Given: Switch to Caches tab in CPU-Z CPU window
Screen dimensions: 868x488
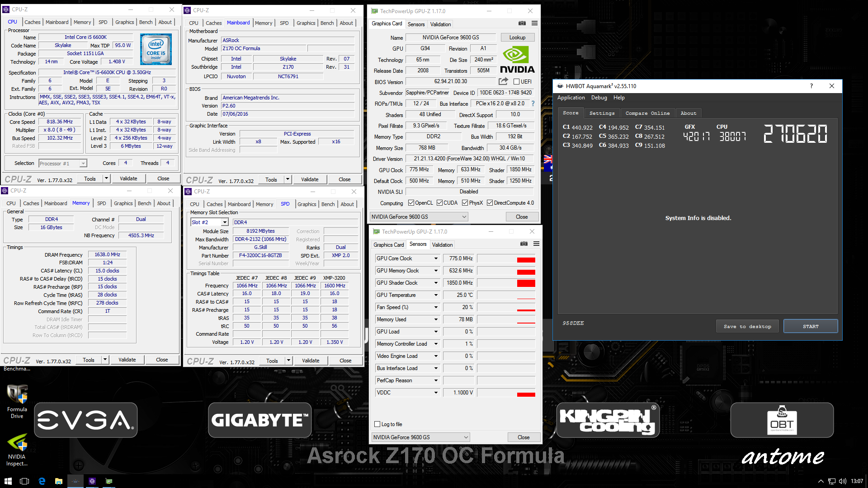Looking at the screenshot, I should pyautogui.click(x=33, y=22).
